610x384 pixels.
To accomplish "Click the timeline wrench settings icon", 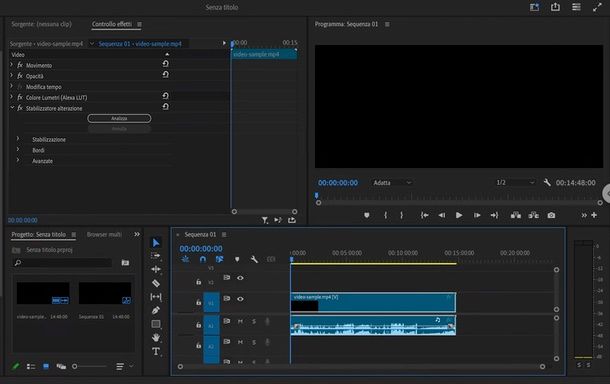I will [254, 259].
